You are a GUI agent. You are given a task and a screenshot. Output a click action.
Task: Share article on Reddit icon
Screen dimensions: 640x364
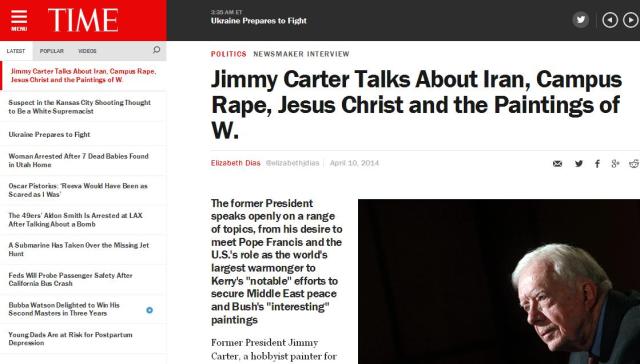tap(634, 164)
